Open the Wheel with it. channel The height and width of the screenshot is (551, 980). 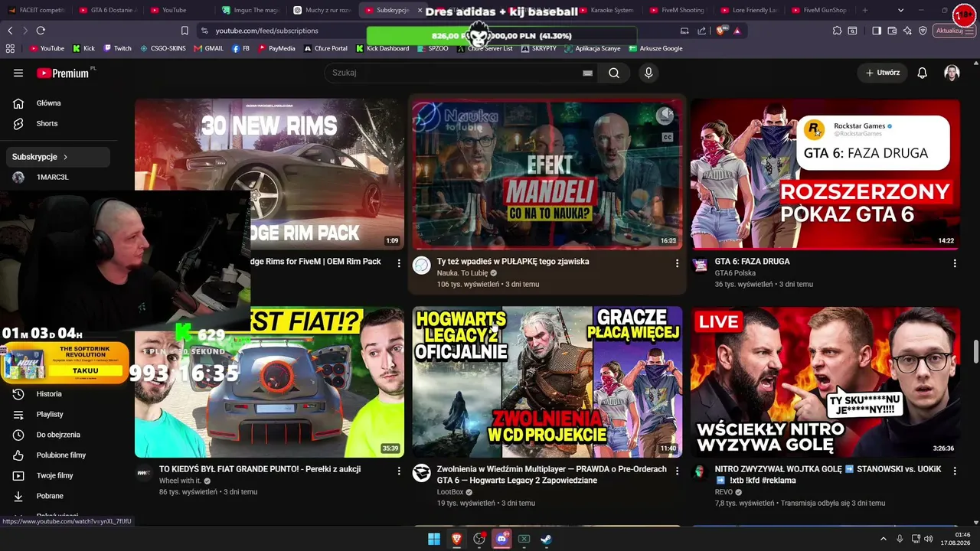click(x=180, y=481)
